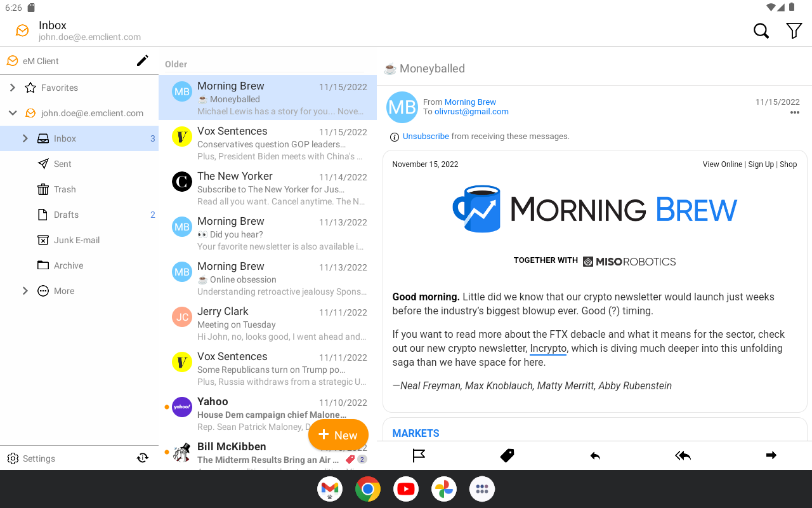Screen dimensions: 812x508
Task: Click the eM Client logo in header
Action: point(22,30)
